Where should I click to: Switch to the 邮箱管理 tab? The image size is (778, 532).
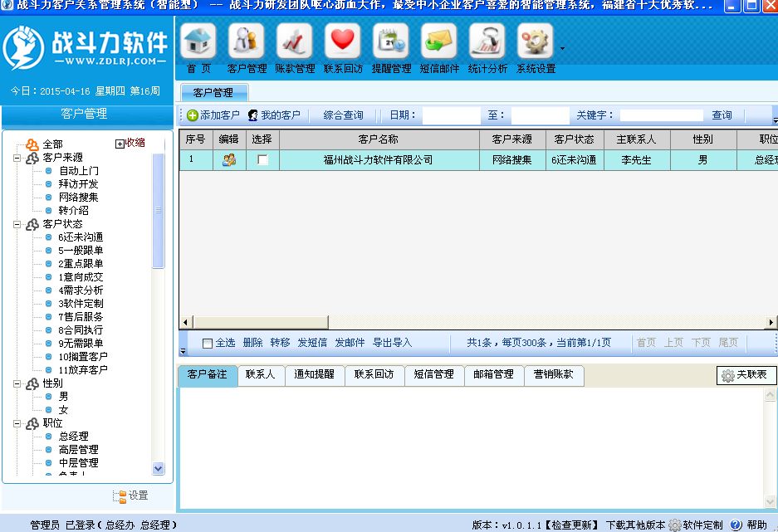point(494,374)
